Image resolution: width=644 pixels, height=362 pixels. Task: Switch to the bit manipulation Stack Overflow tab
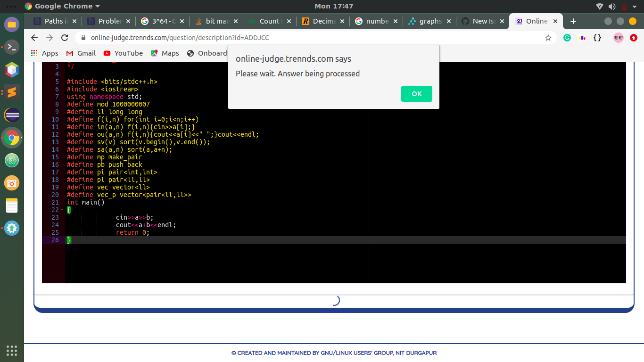(x=217, y=21)
